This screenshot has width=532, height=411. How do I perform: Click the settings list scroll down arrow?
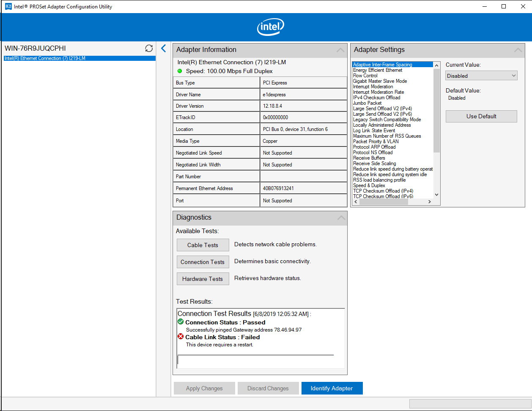[x=437, y=195]
